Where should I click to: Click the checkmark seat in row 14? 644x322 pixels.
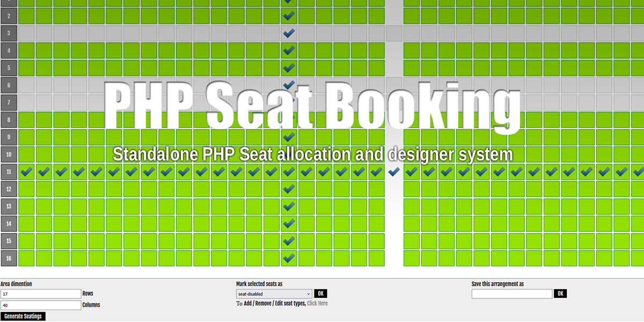tap(288, 223)
